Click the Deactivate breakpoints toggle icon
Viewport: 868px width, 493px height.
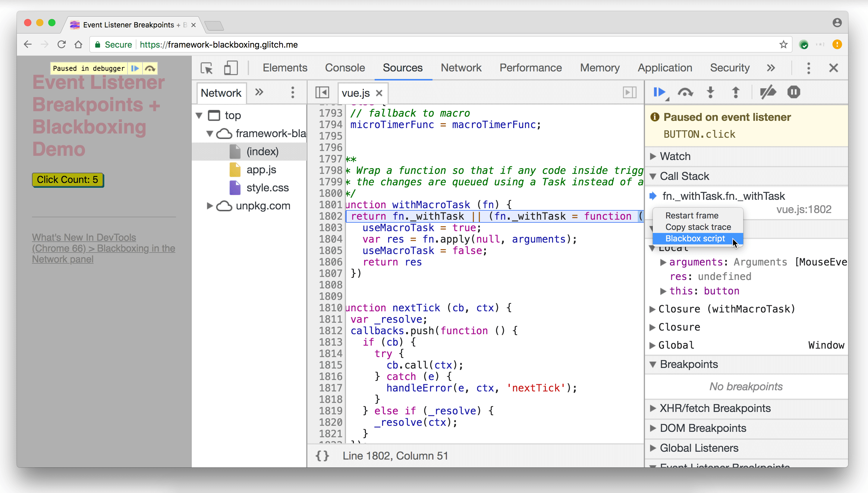point(767,93)
